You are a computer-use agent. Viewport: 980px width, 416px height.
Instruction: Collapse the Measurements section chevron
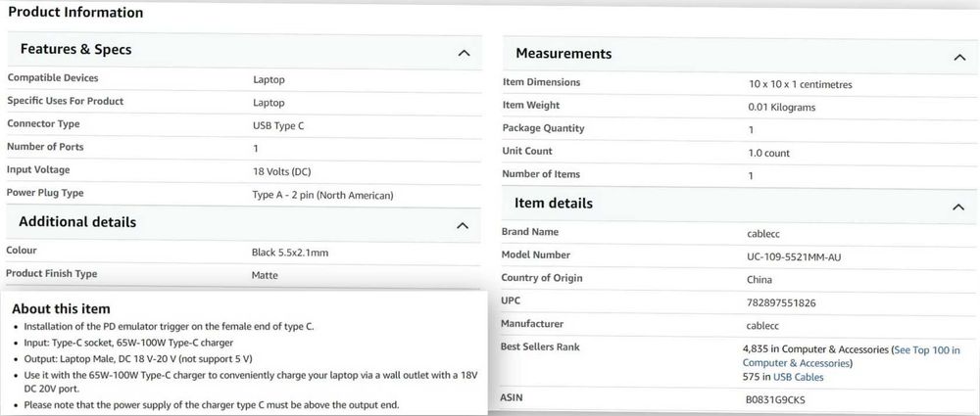pos(959,58)
